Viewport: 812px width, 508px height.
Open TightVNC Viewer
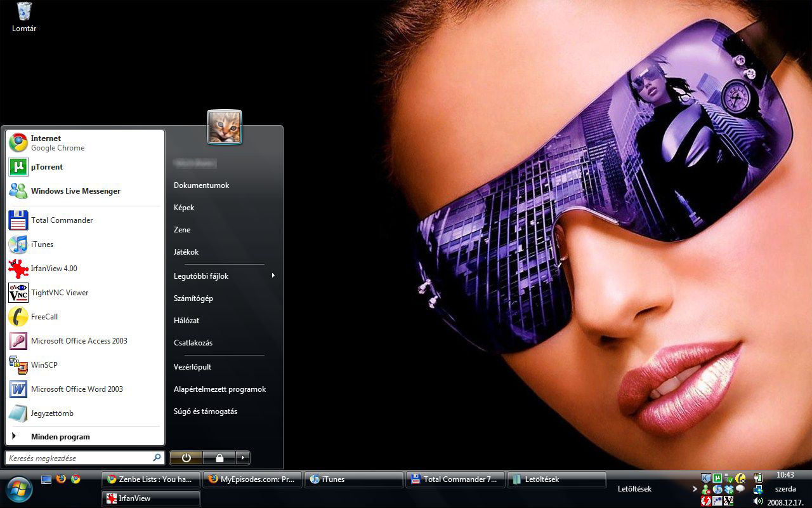tap(86, 293)
